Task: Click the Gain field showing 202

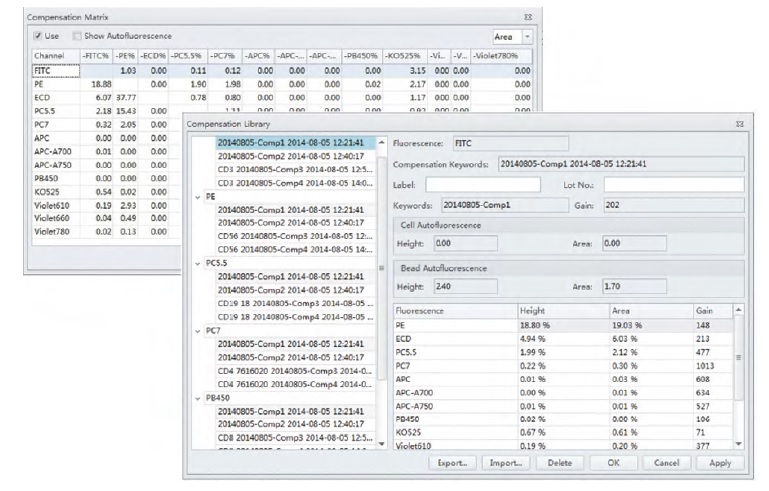Action: coord(674,206)
